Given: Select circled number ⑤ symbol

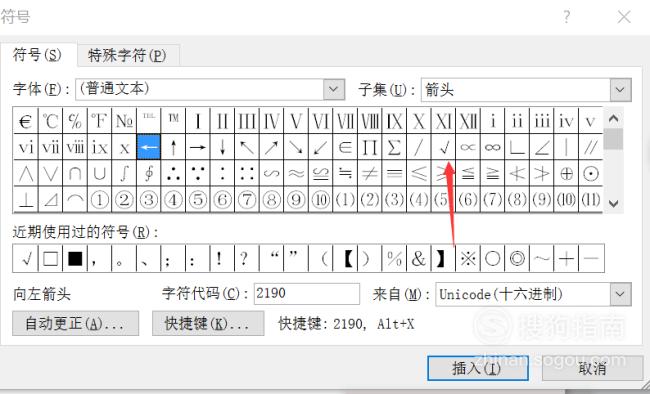Looking at the screenshot, I should coord(198,199).
